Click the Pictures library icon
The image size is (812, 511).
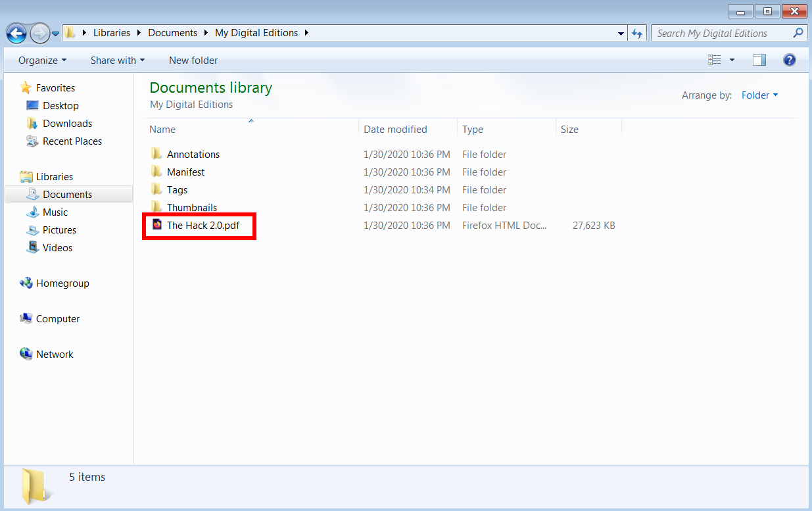[x=32, y=230]
